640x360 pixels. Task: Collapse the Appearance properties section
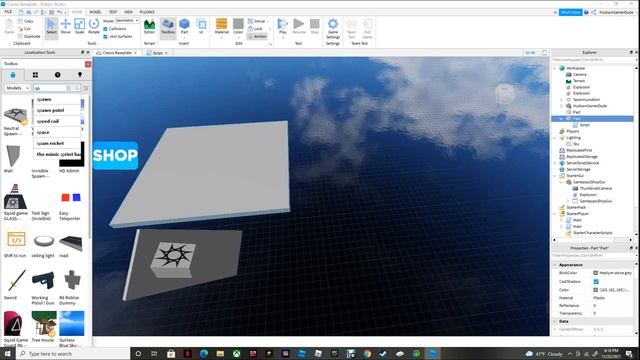555,265
